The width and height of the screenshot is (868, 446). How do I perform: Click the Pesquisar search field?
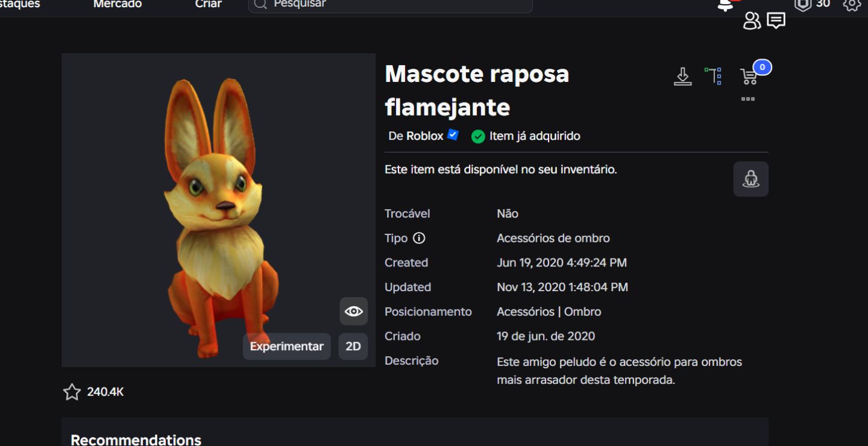(391, 5)
